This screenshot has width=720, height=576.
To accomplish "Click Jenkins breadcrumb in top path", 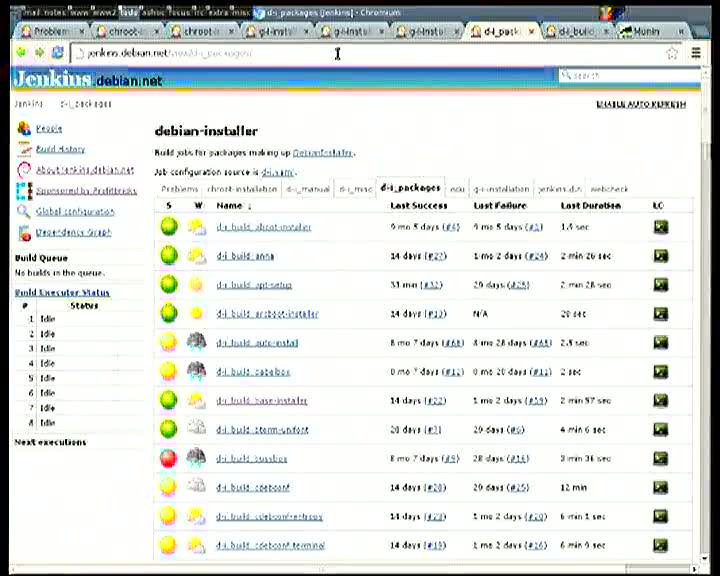I will pyautogui.click(x=29, y=104).
